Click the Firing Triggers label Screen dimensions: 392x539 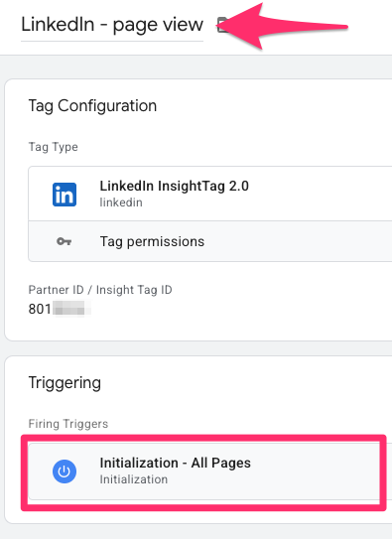68,424
